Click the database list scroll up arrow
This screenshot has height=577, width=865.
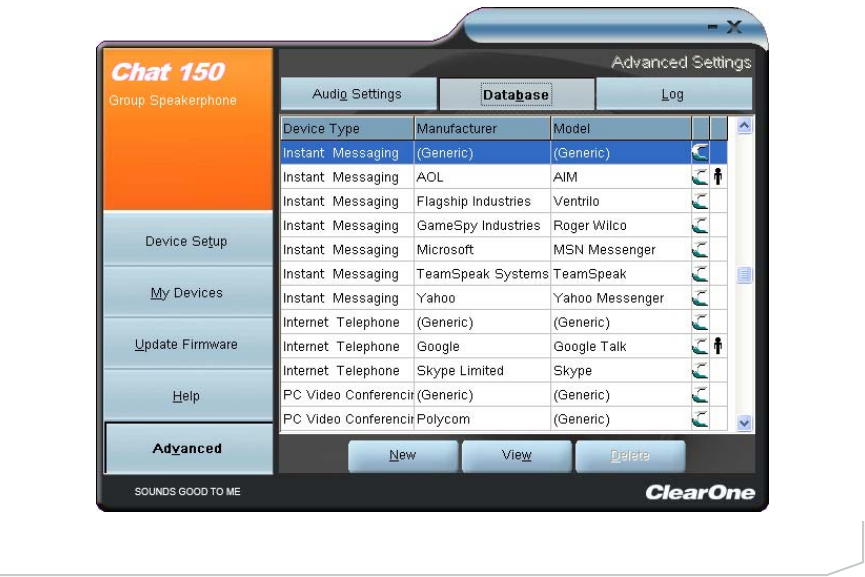pos(744,126)
